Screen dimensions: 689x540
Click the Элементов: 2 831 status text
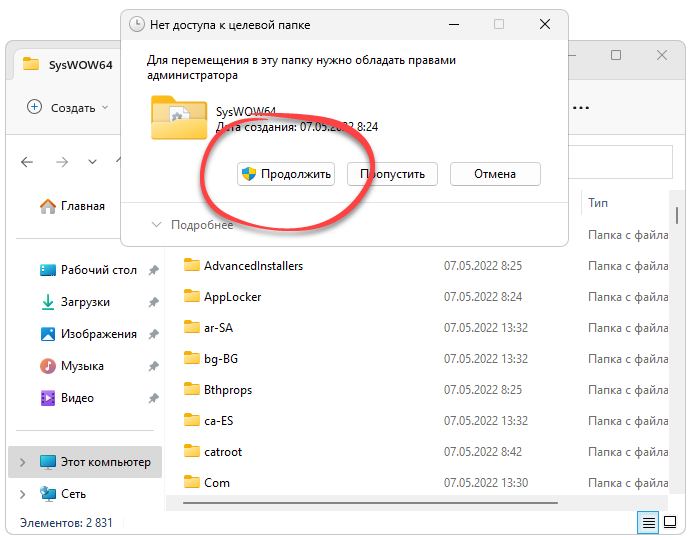[66, 522]
